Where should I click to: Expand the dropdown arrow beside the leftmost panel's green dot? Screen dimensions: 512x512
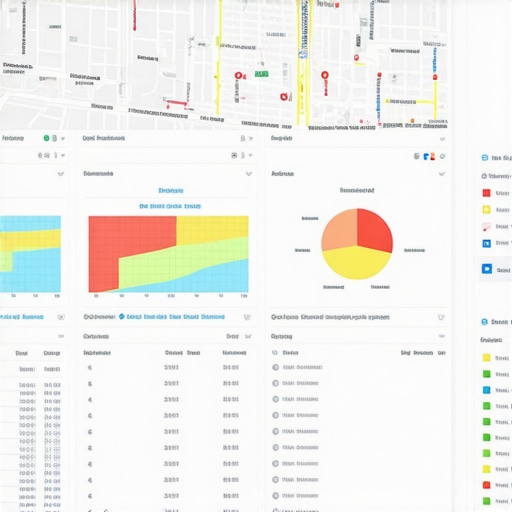coord(63,138)
